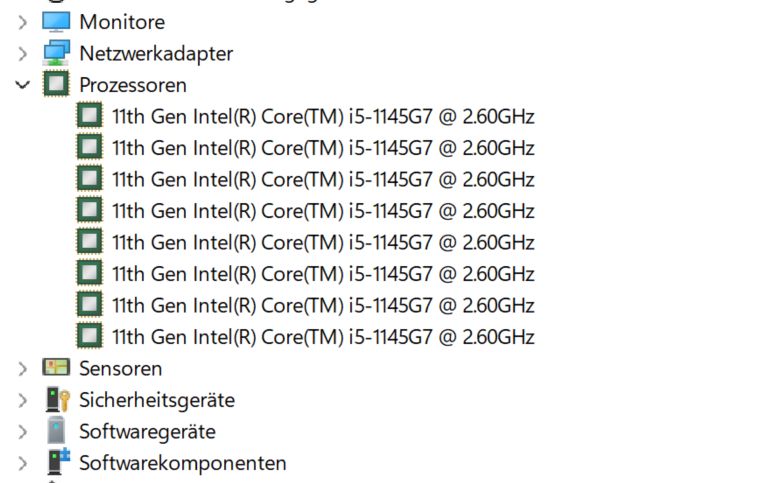
Task: Select the Softwarekomponenten label
Action: pos(183,463)
